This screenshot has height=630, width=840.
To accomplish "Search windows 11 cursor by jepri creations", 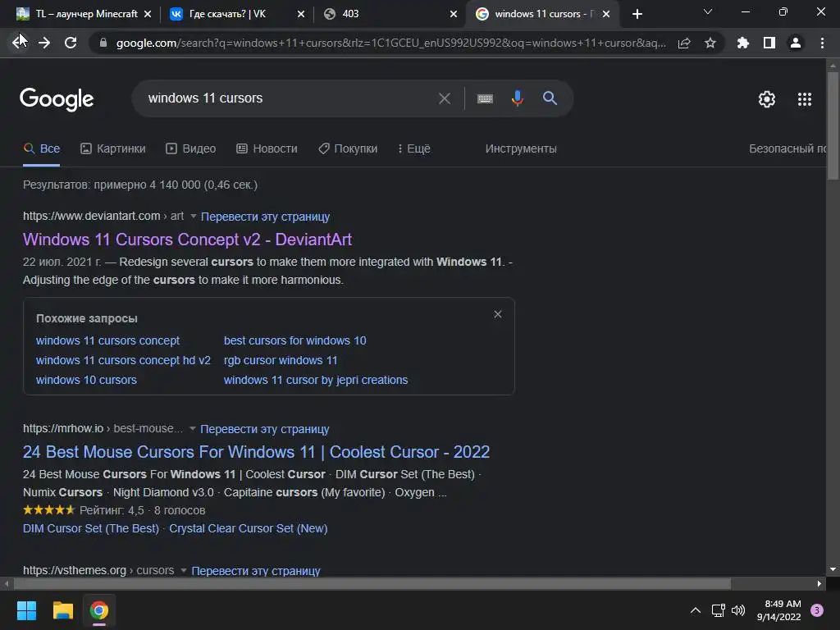I will tap(316, 381).
